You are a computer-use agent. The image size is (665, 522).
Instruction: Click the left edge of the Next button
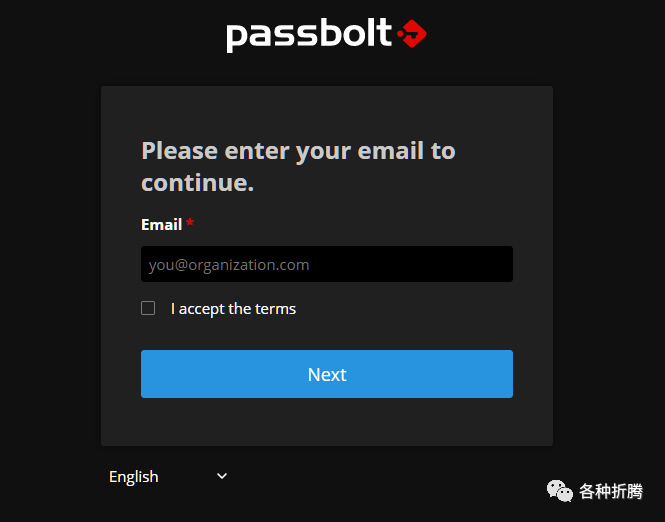[x=148, y=374]
